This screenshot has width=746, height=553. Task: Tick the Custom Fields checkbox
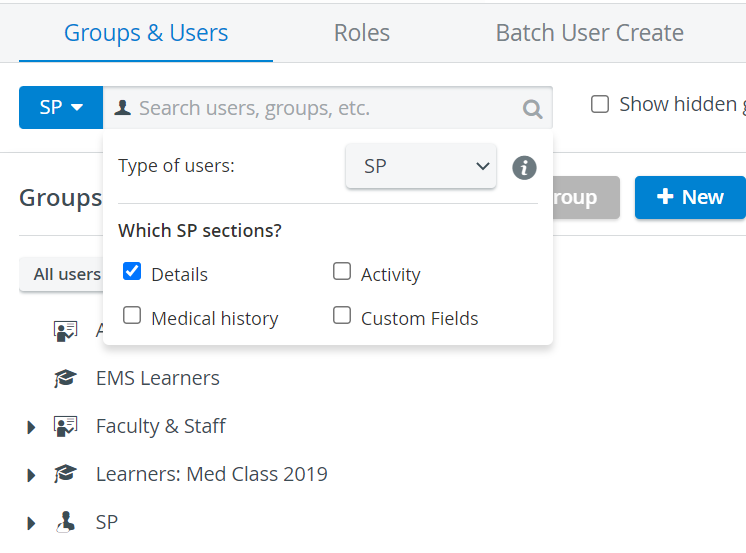click(342, 315)
